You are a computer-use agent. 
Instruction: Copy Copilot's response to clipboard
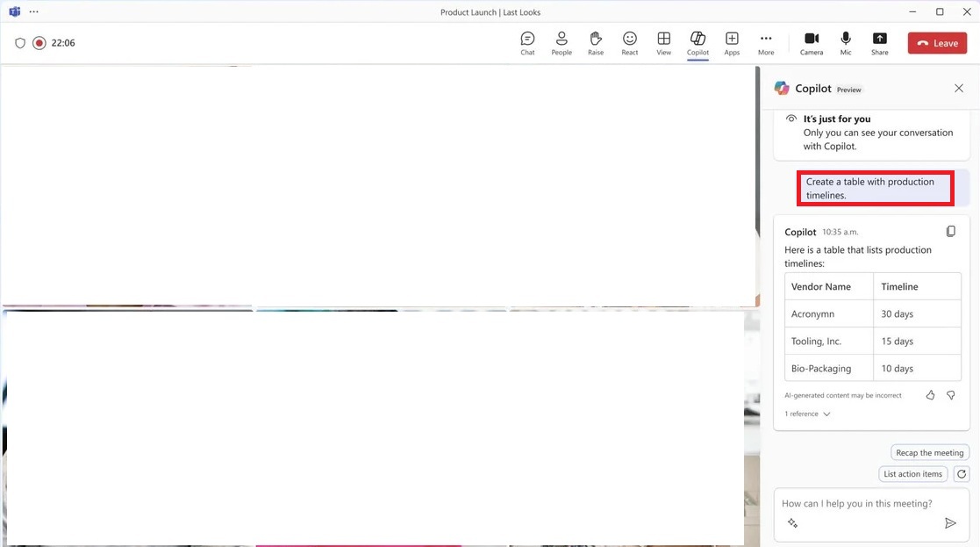point(951,231)
